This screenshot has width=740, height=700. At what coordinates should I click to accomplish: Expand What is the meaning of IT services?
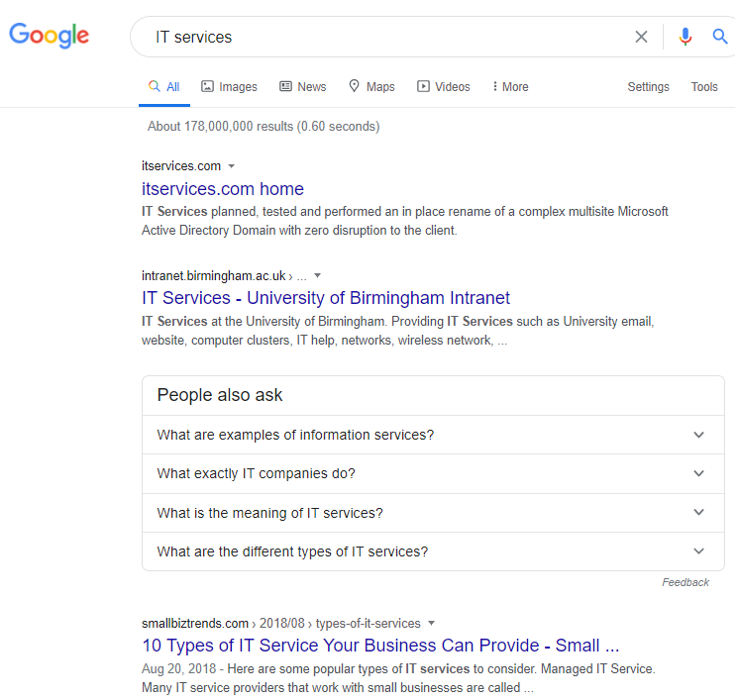pyautogui.click(x=433, y=513)
